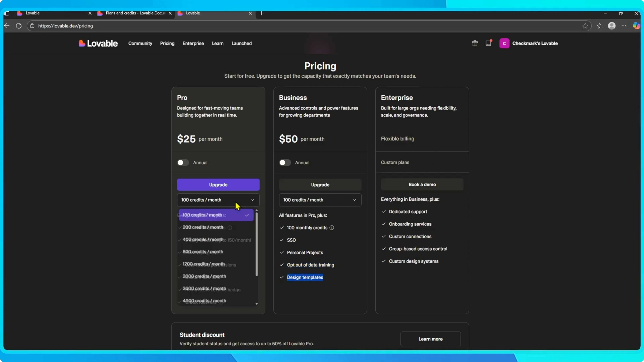Select 400 credits / month option
The image size is (644, 362).
coord(216,240)
